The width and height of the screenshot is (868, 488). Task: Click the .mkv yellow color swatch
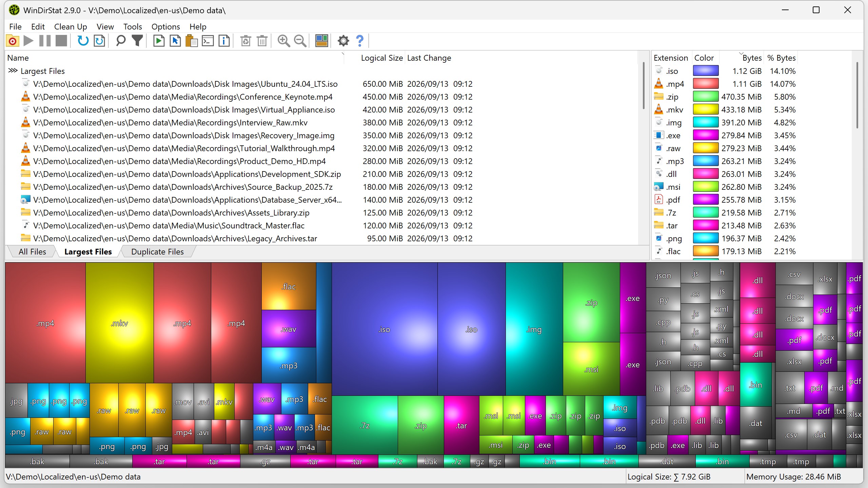(x=706, y=109)
